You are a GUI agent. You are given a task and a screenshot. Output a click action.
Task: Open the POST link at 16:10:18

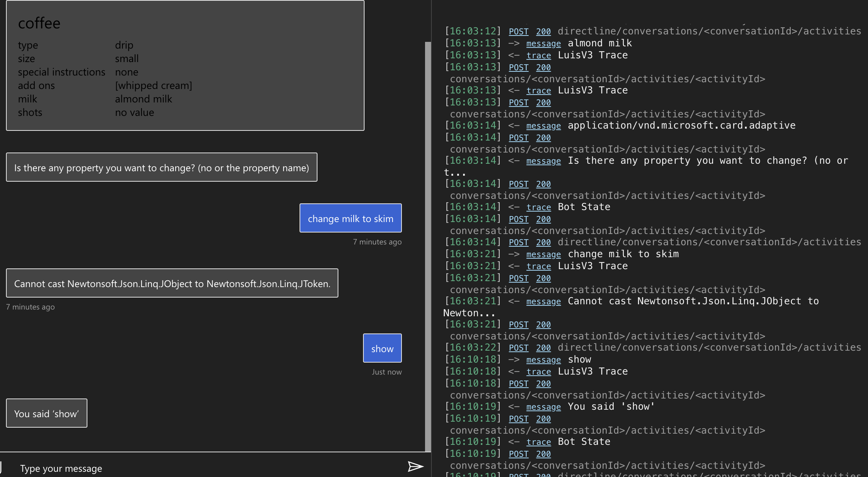(518, 384)
